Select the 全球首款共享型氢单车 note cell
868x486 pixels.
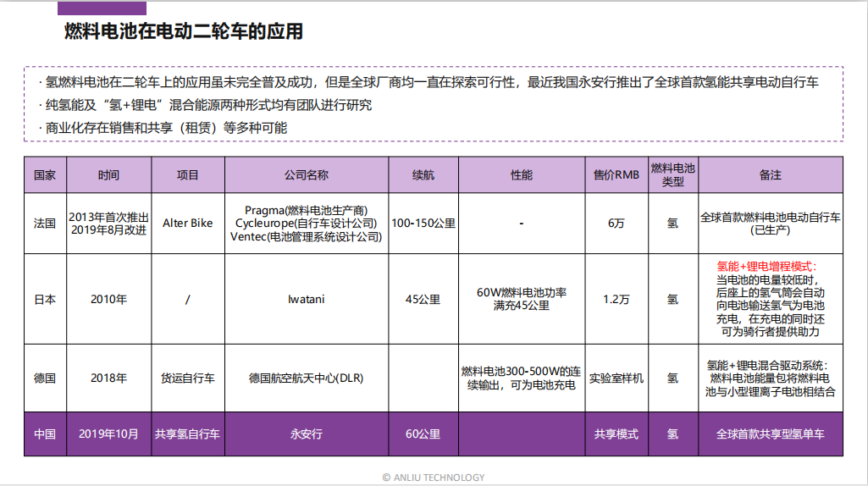coord(770,434)
